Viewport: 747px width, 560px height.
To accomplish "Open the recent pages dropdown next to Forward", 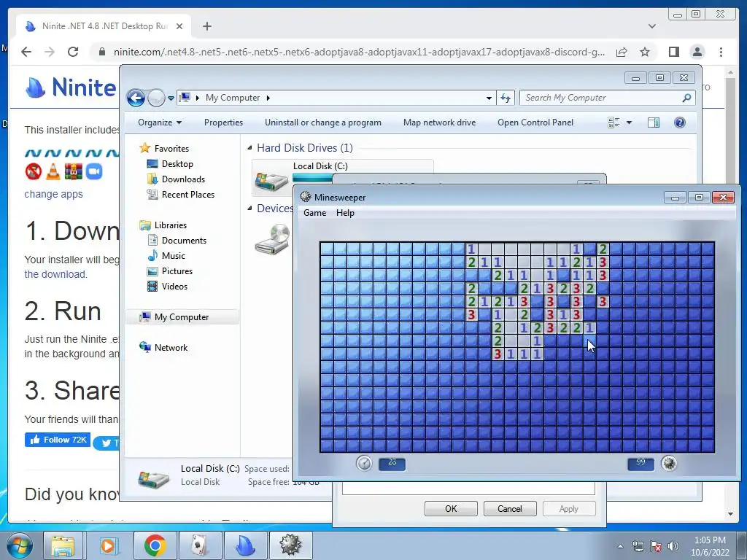I will [x=171, y=98].
